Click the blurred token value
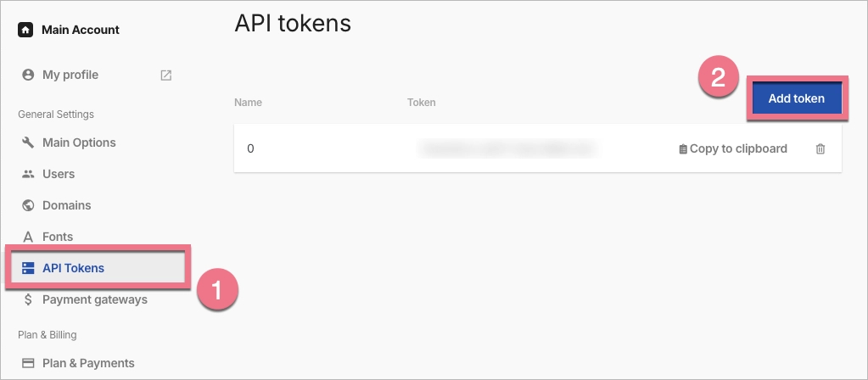868x380 pixels. [507, 148]
